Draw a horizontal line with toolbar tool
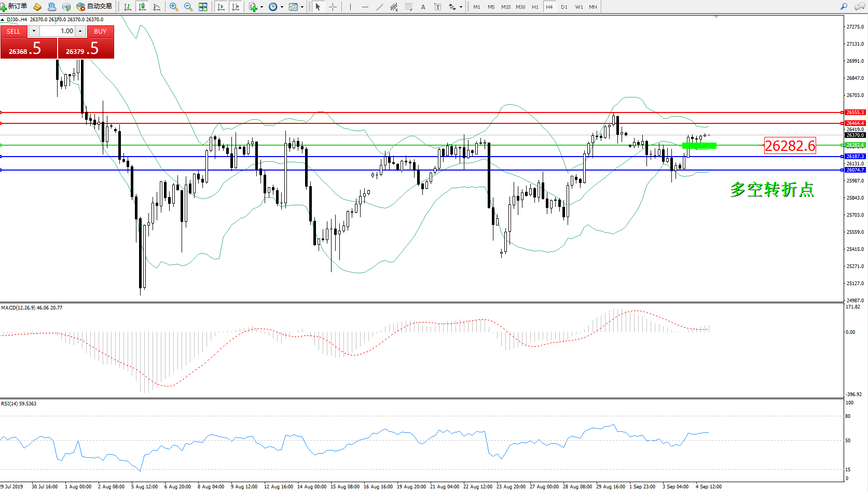 pos(365,7)
